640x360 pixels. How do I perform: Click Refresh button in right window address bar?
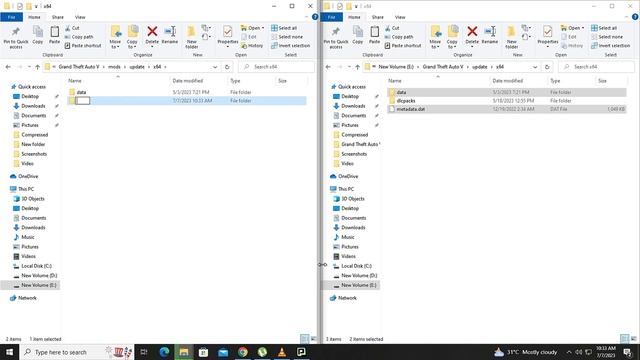pyautogui.click(x=547, y=67)
